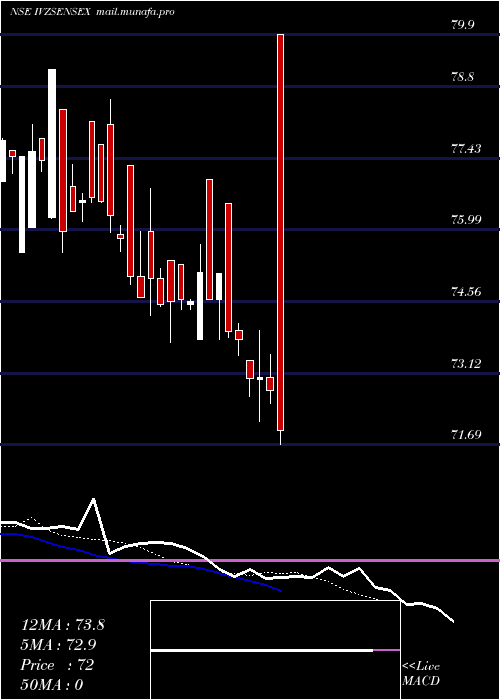Click the 75.99 price level label
The width and height of the screenshot is (500, 700).
[x=466, y=220]
